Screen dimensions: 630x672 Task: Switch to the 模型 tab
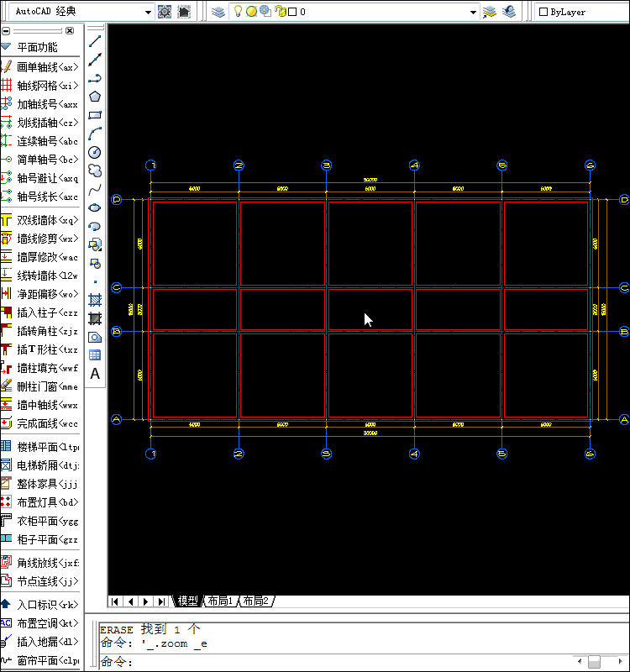pyautogui.click(x=187, y=601)
